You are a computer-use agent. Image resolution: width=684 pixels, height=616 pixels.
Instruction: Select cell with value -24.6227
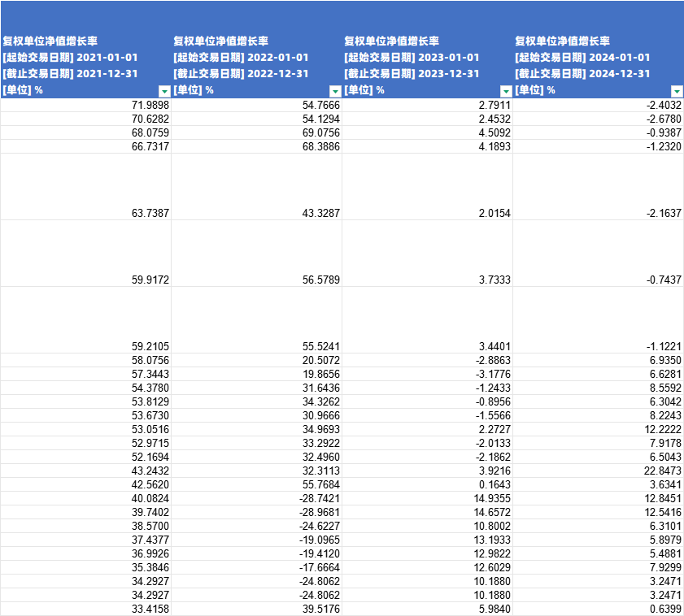click(256, 526)
